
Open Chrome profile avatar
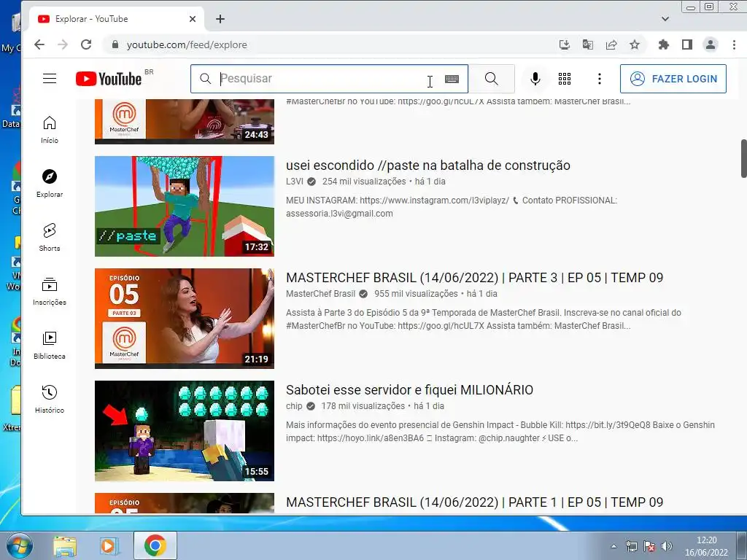711,44
